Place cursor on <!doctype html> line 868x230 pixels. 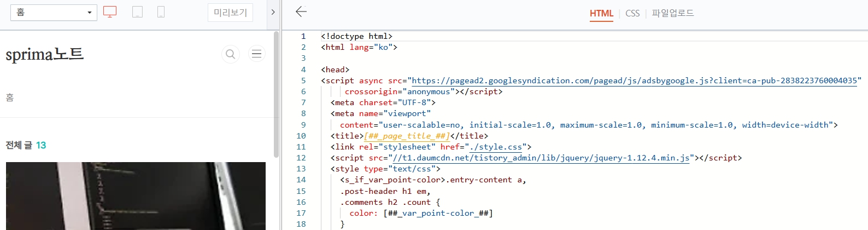coord(356,36)
